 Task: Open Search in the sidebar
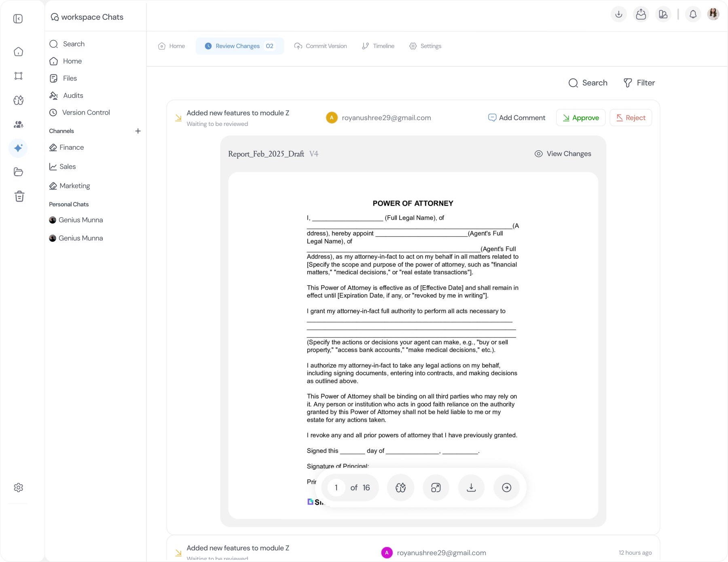click(67, 44)
